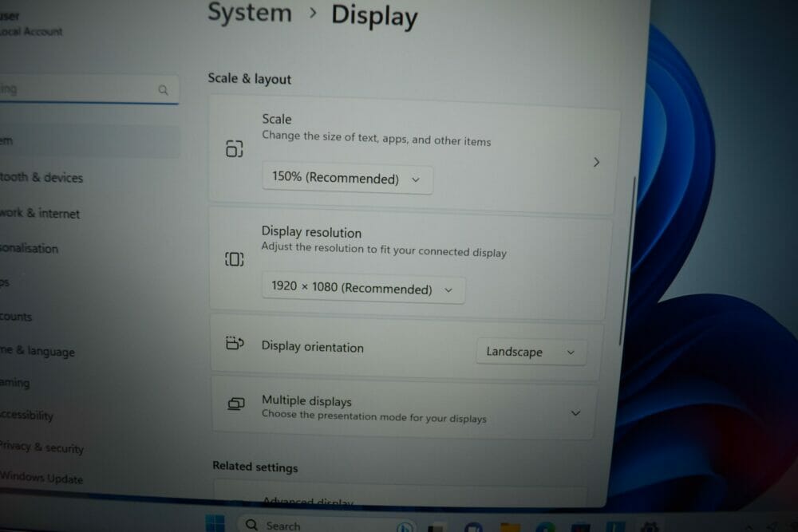Click the Scale & layout heading

tap(249, 79)
